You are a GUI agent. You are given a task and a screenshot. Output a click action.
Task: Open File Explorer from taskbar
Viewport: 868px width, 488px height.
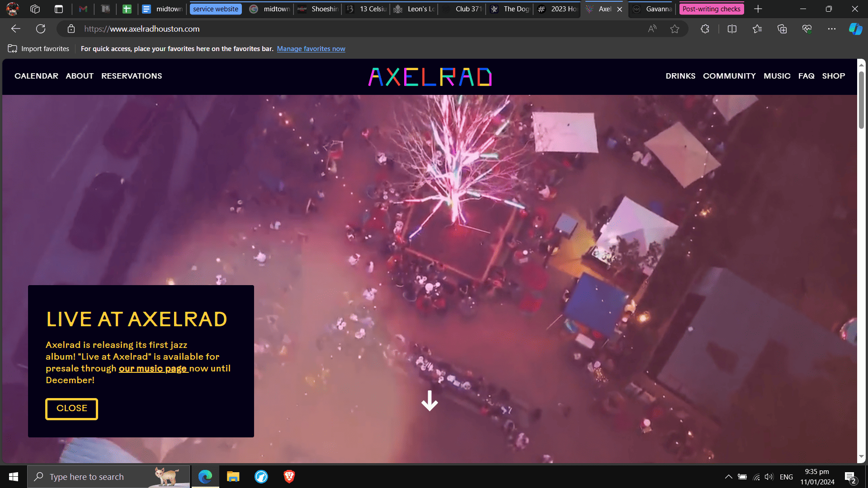233,477
